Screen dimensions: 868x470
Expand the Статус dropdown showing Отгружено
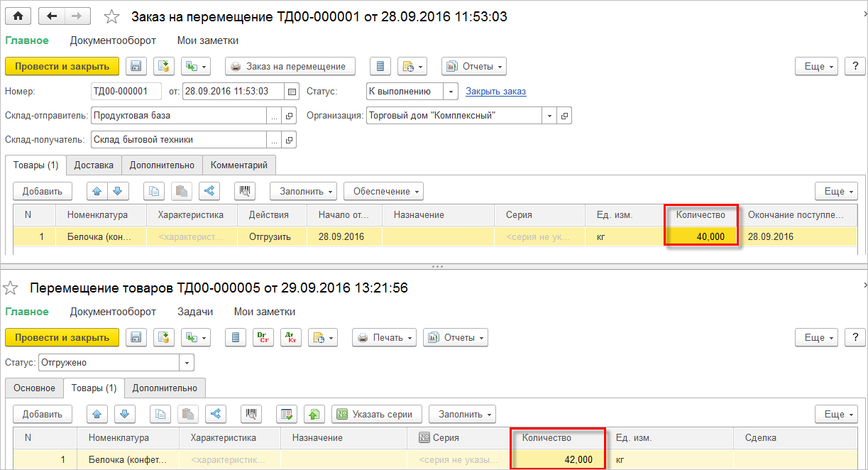[187, 363]
